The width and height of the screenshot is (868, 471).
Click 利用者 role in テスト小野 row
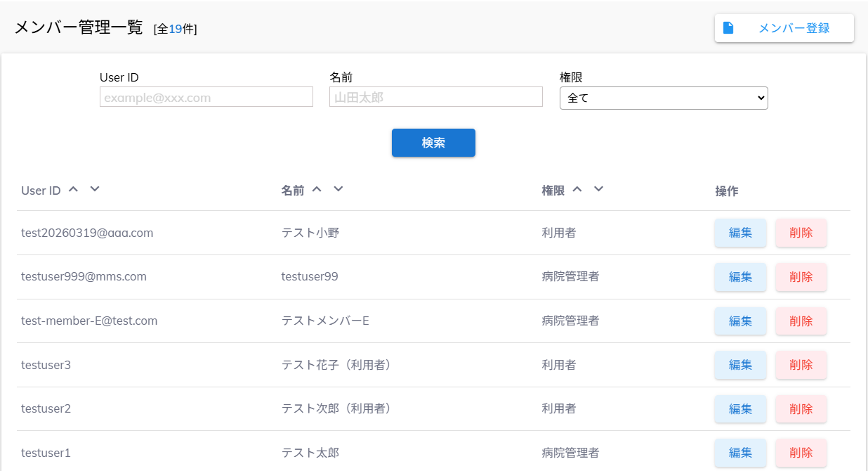coord(559,233)
